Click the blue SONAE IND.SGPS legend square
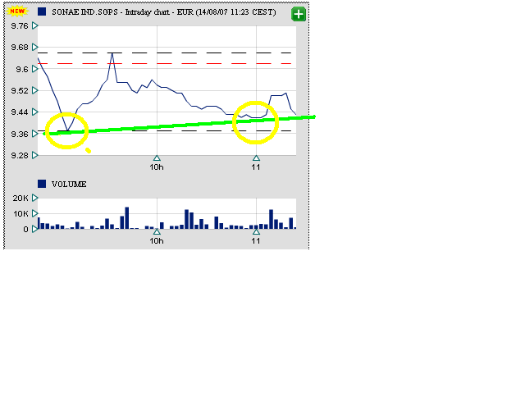 [x=42, y=11]
